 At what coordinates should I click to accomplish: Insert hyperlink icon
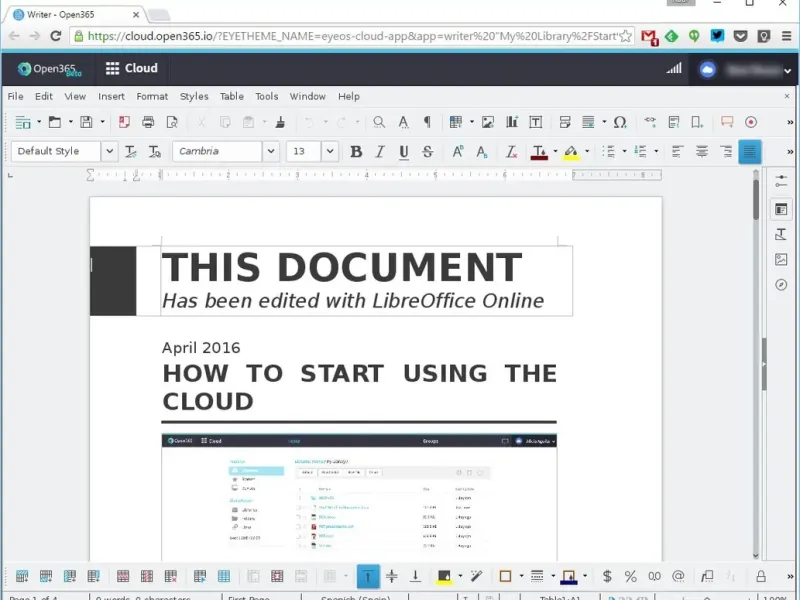tap(650, 121)
